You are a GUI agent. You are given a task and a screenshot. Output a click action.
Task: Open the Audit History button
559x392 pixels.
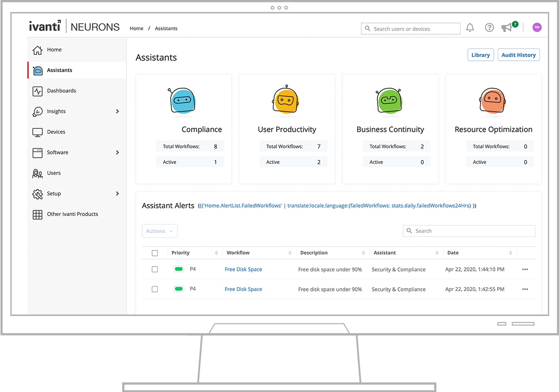518,55
